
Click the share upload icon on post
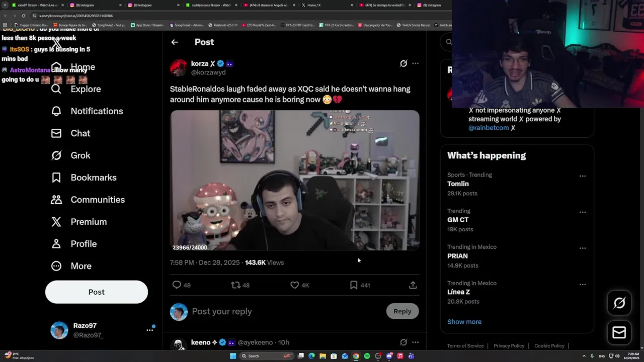(x=413, y=285)
